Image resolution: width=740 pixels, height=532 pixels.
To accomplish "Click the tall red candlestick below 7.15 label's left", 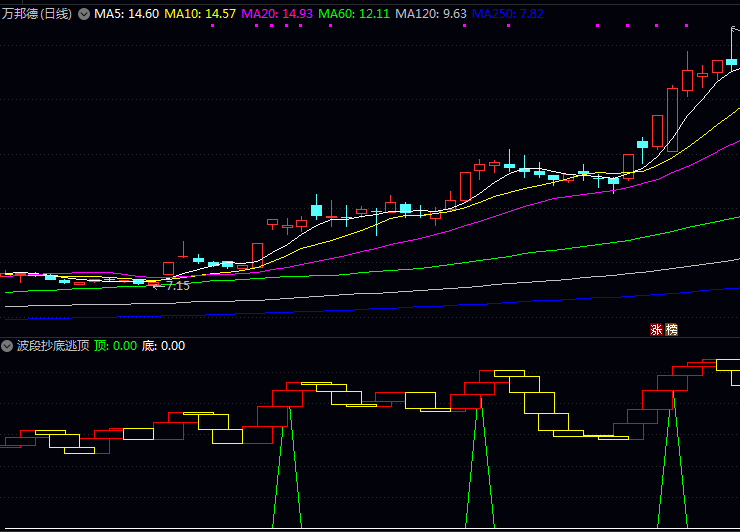I will click(x=168, y=268).
